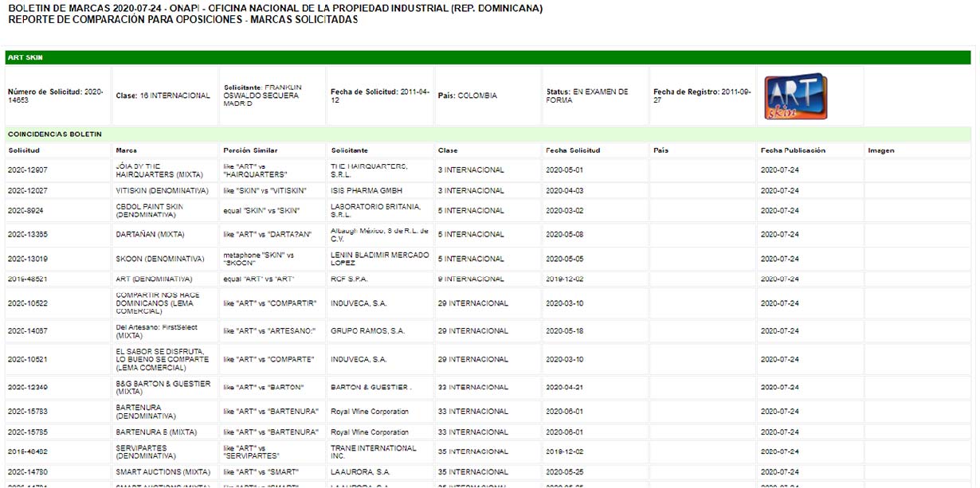
Task: Select the B&G BARTON & GUESTIER mark
Action: (x=163, y=388)
